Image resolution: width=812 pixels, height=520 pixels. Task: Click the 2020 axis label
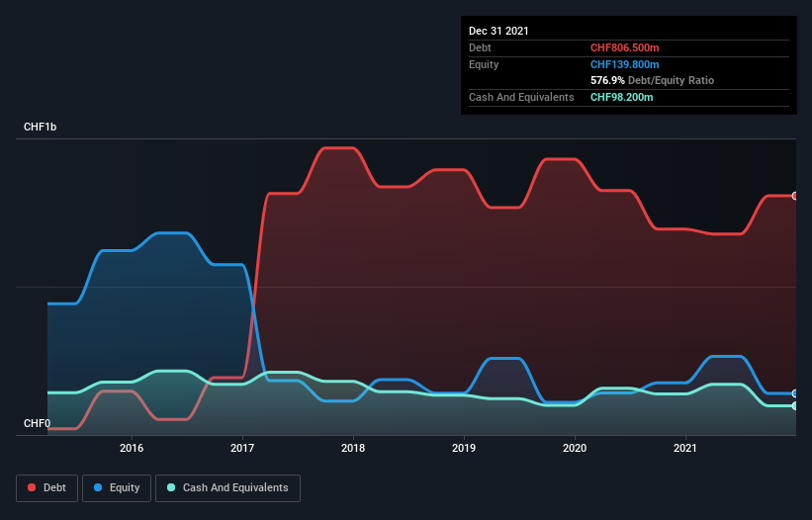click(575, 448)
